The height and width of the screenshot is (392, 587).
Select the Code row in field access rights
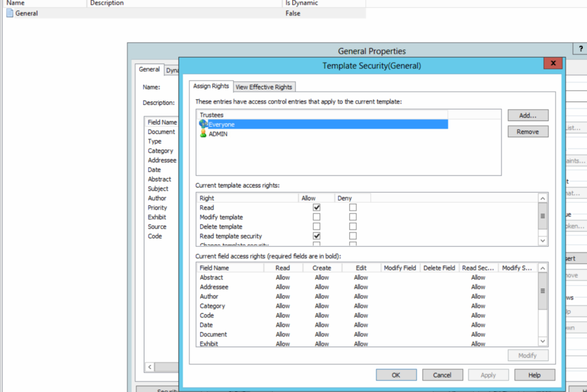367,315
